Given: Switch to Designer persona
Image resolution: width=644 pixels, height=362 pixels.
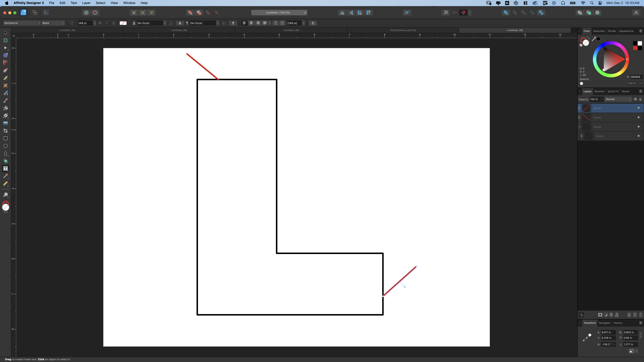Looking at the screenshot, I should (x=23, y=12).
